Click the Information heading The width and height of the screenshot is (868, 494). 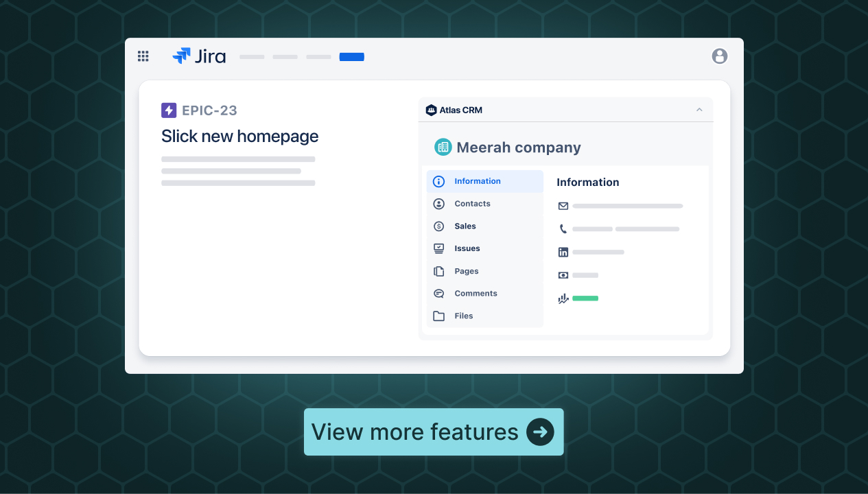(x=588, y=183)
